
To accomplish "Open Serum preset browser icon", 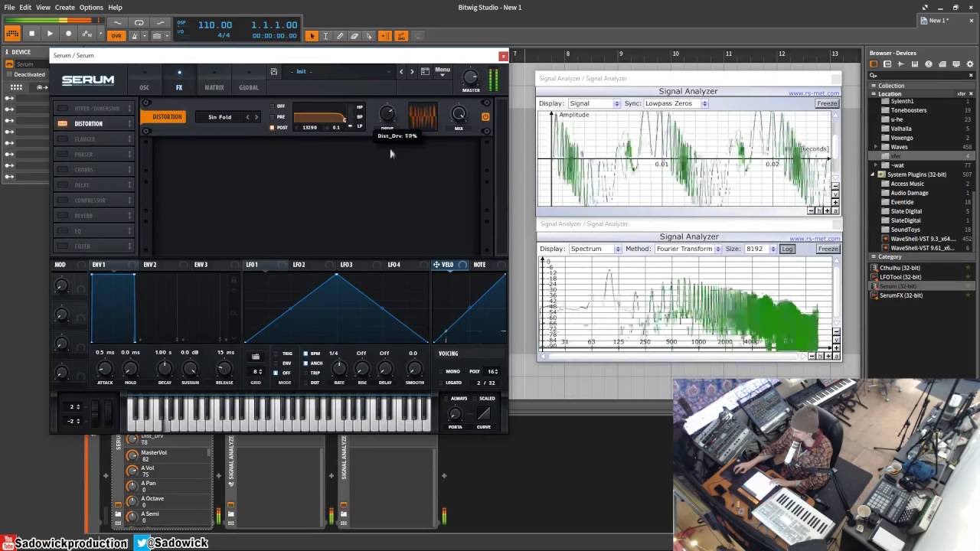I will pyautogui.click(x=425, y=71).
